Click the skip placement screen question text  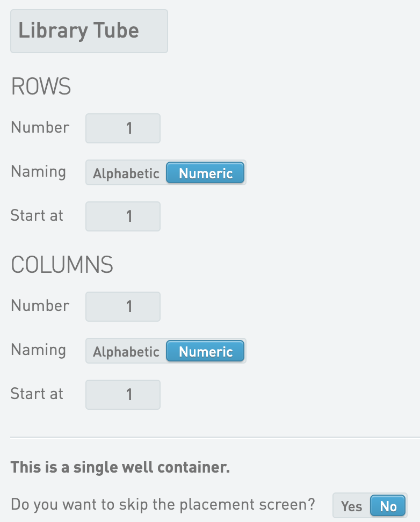pyautogui.click(x=163, y=505)
